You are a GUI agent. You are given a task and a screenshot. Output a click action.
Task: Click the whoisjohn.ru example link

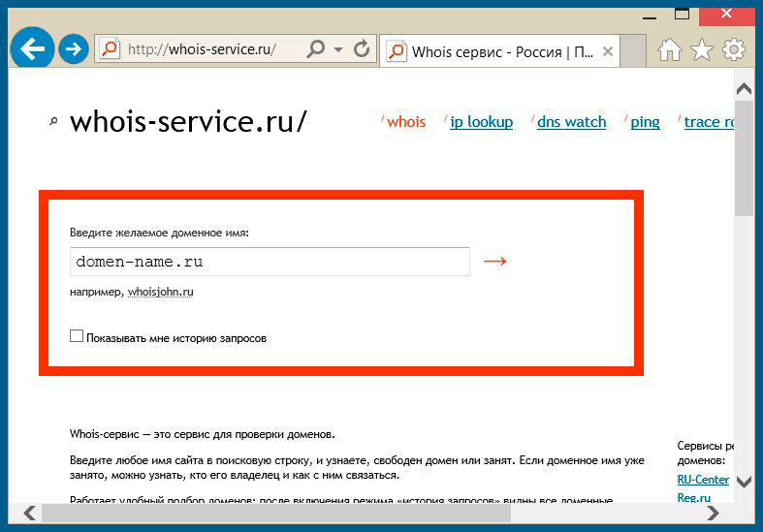161,292
